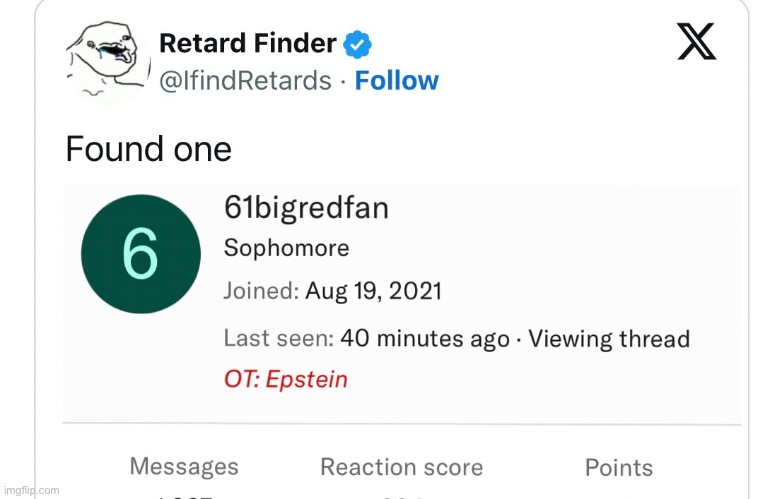Select the Reaction score stat label
Screen dimensions: 770x499
pyautogui.click(x=401, y=467)
